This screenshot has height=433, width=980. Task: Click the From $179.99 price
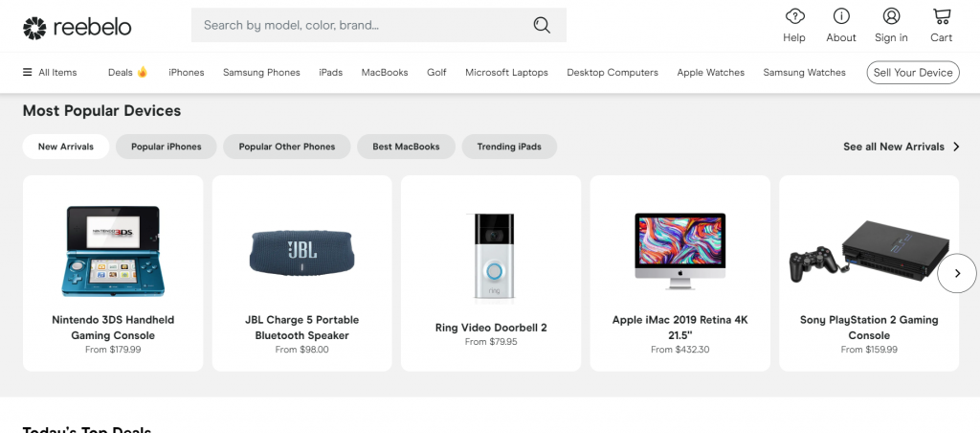tap(113, 350)
